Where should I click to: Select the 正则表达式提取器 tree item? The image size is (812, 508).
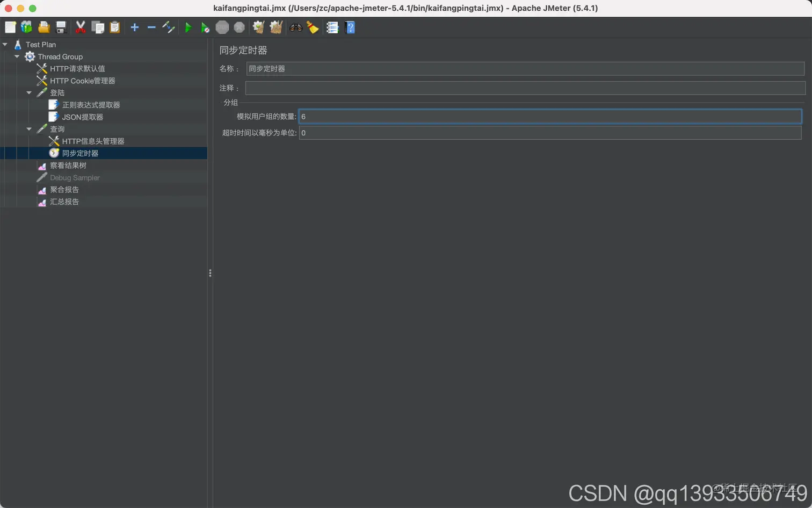91,105
